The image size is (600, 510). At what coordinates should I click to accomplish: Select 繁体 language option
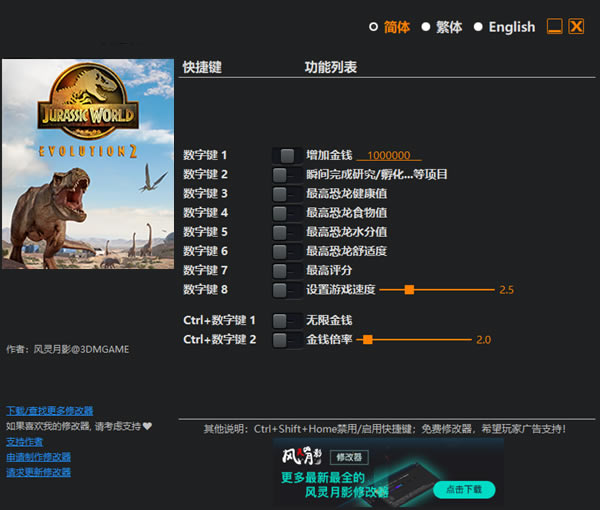426,27
